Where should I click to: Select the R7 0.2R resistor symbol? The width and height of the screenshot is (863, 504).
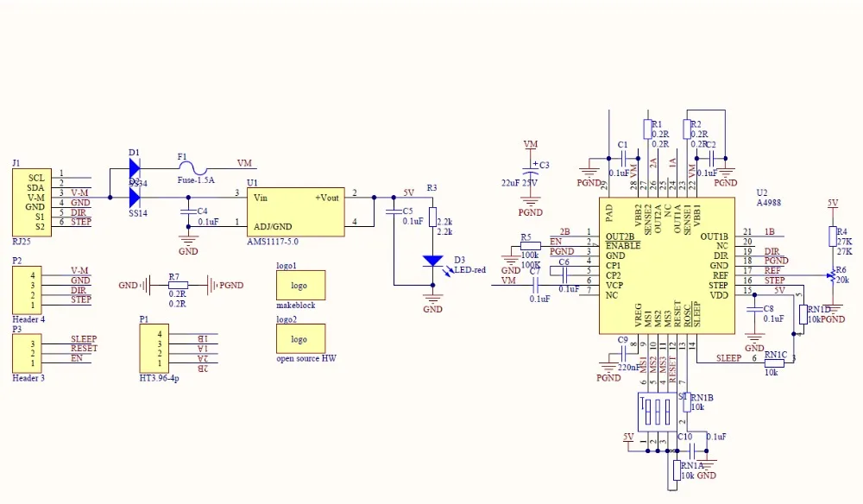tap(178, 285)
